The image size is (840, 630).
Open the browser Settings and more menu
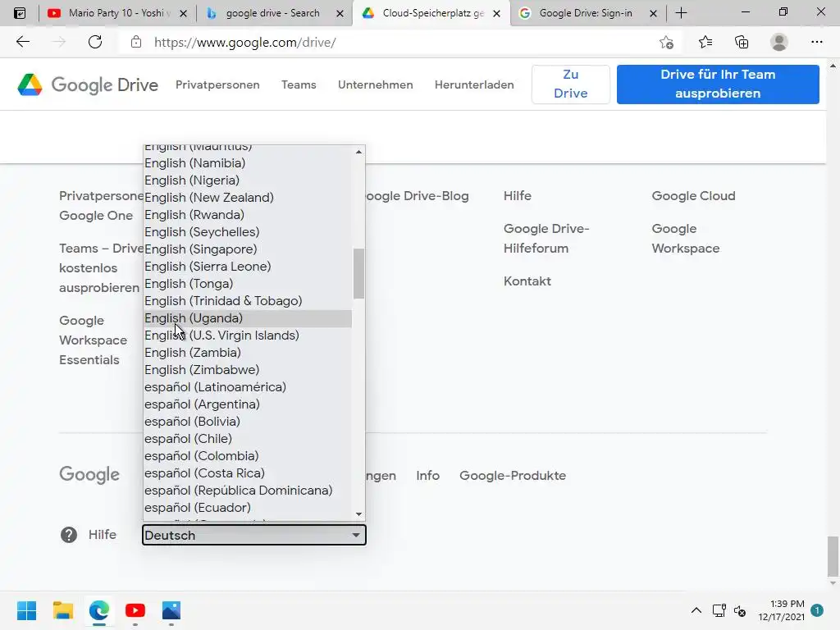point(816,42)
